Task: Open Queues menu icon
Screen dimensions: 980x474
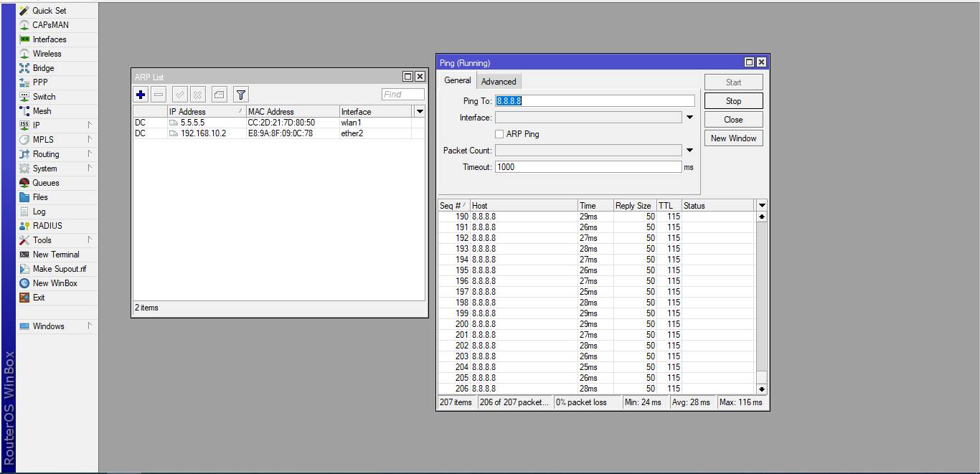Action: point(24,183)
